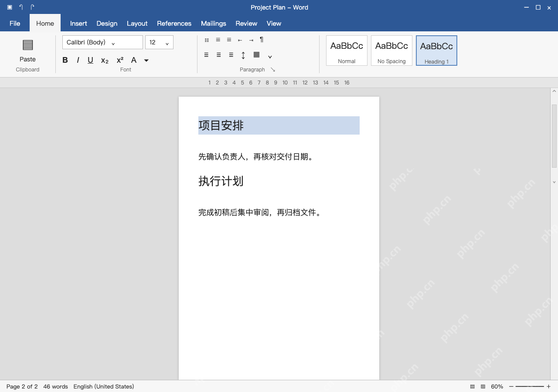Apply a numbered list to the paragraph
The height and width of the screenshot is (392, 558).
[218, 40]
